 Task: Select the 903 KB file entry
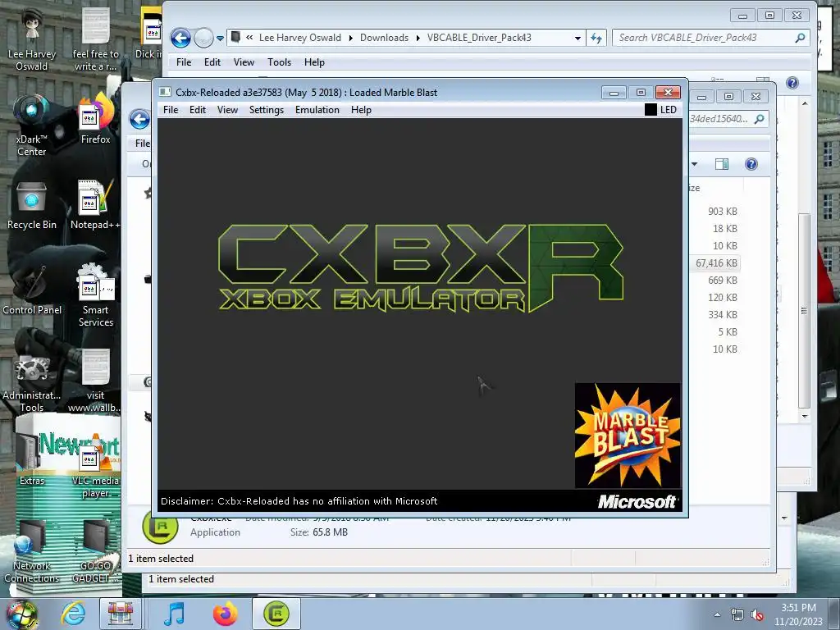pyautogui.click(x=722, y=211)
